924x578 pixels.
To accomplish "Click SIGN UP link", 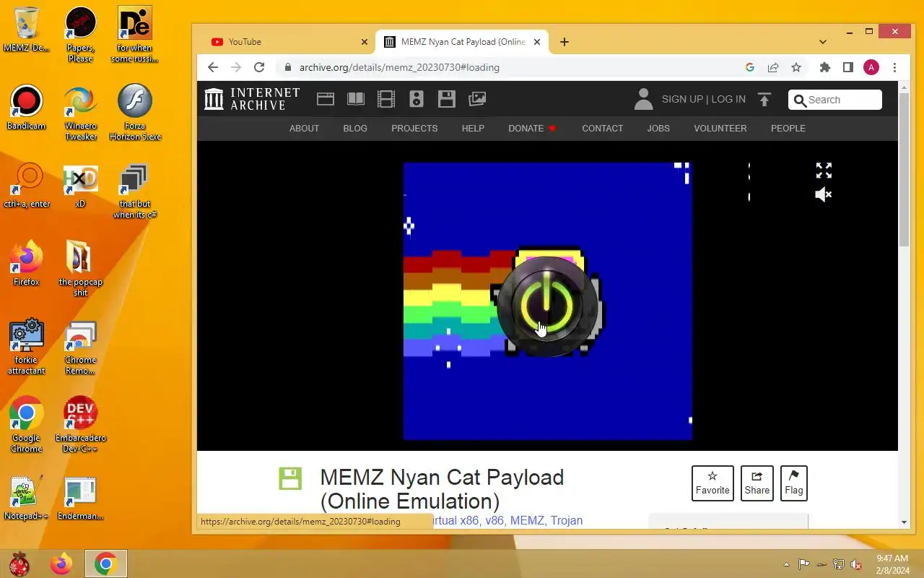I will pos(682,99).
